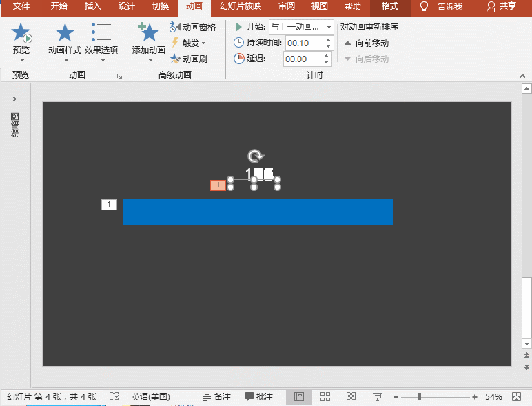Switch to the Transitions (切换) tab
The width and height of the screenshot is (532, 406).
[161, 6]
